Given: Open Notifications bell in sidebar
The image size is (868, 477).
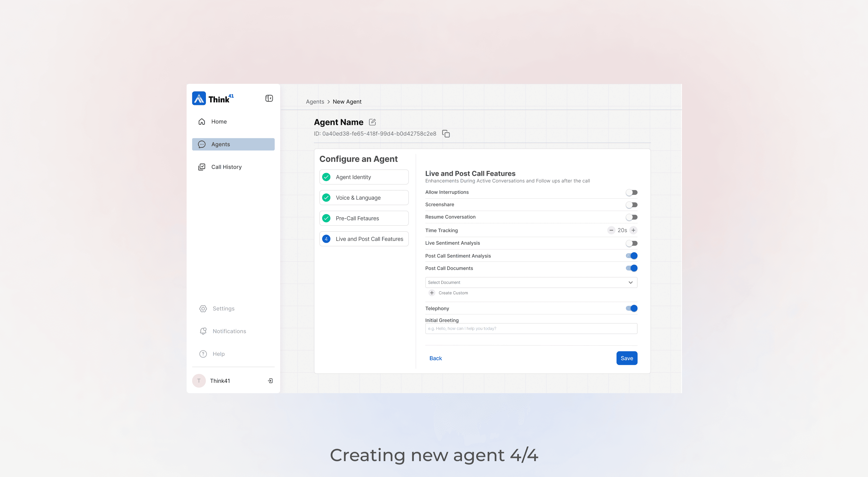Looking at the screenshot, I should (203, 331).
